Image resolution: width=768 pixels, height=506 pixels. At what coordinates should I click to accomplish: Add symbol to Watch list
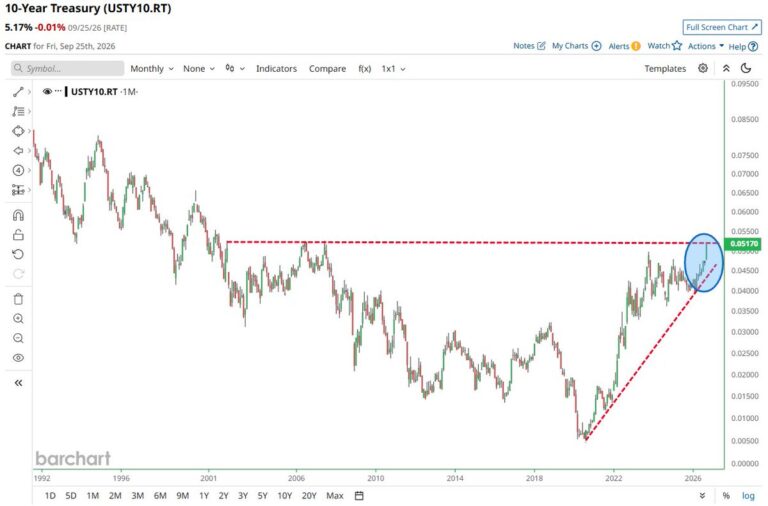pyautogui.click(x=665, y=46)
